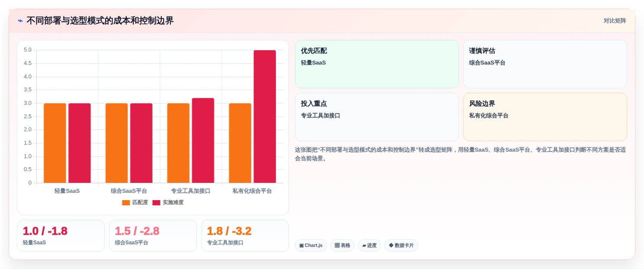
Task: Click the 轻量SaaS axis label
Action: [x=67, y=191]
